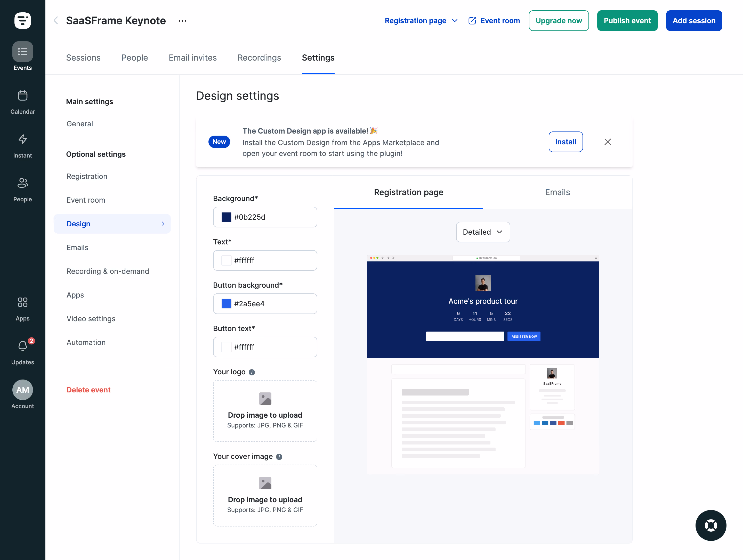
Task: Open the Text color swatch
Action: [x=227, y=260]
